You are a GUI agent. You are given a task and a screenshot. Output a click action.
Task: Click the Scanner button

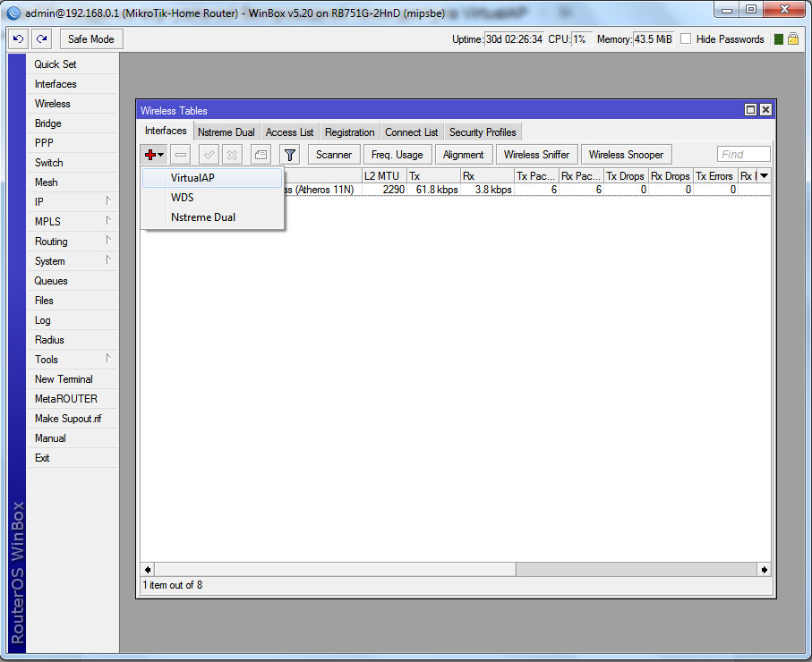coord(334,155)
